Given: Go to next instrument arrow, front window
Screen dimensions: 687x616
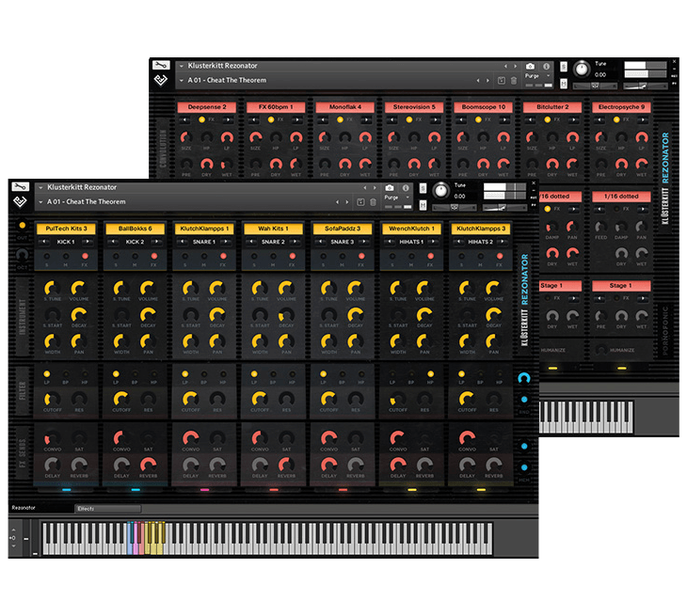Looking at the screenshot, I should pyautogui.click(x=375, y=187).
